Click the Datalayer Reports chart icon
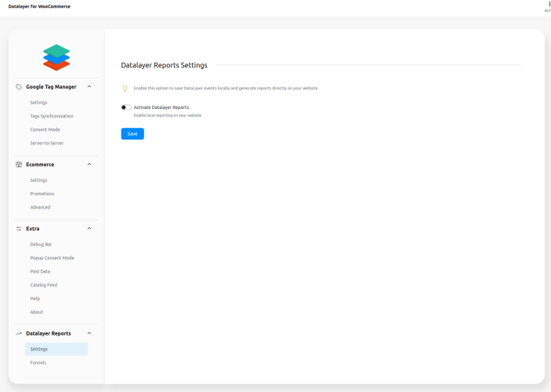551x392 pixels. coord(19,334)
